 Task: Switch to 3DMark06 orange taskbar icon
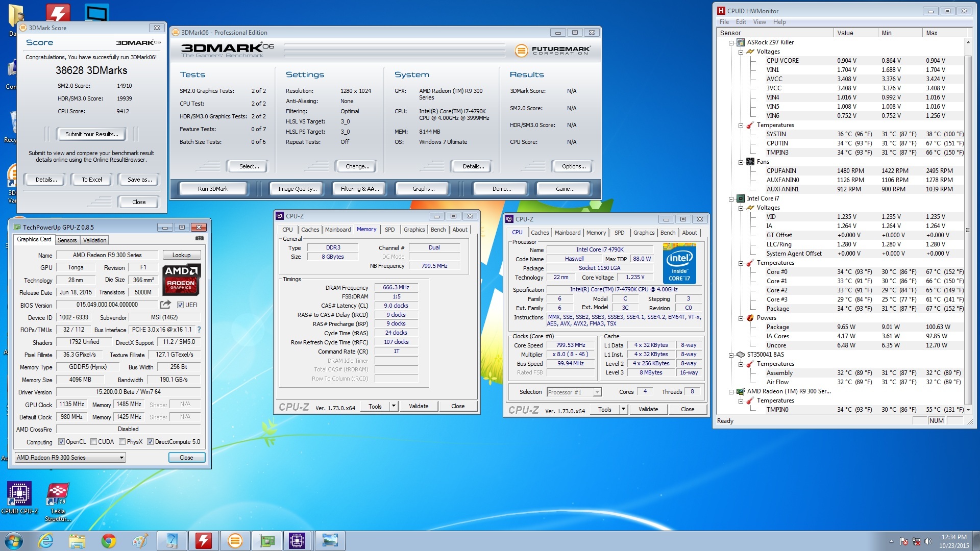[235, 541]
